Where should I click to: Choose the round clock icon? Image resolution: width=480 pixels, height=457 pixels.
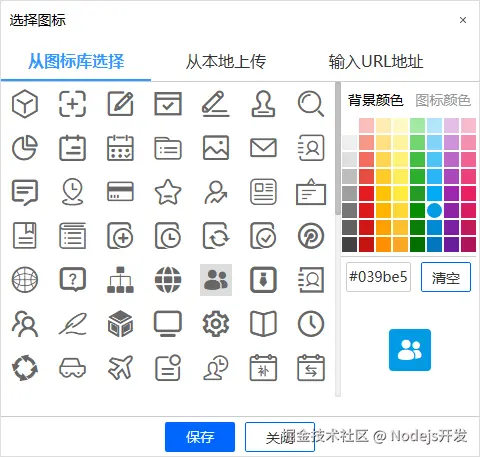311,324
